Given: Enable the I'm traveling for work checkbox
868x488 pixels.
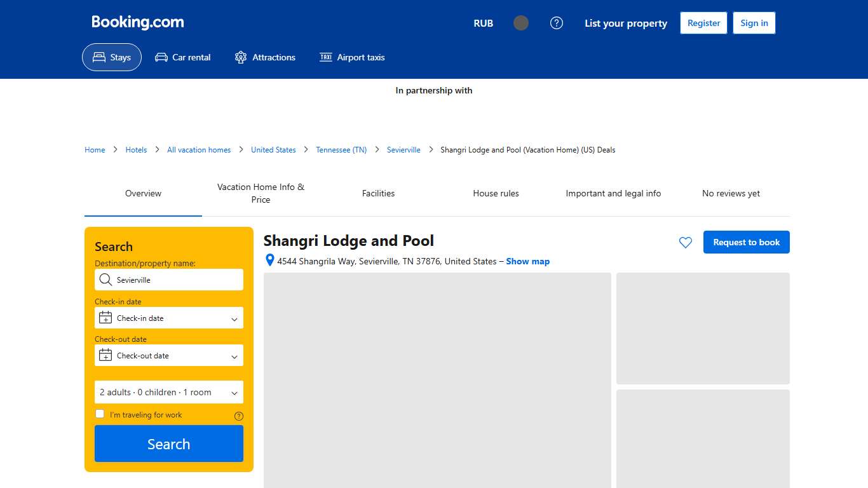Looking at the screenshot, I should tap(100, 413).
